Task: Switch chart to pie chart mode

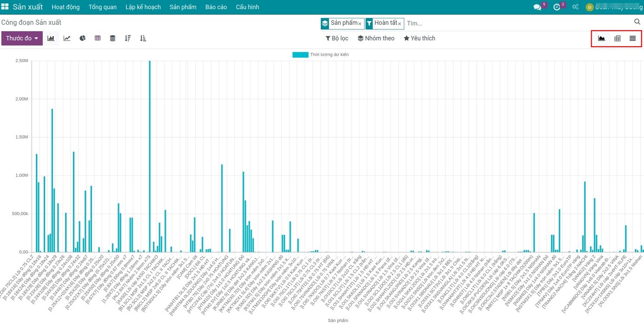Action: pos(83,38)
